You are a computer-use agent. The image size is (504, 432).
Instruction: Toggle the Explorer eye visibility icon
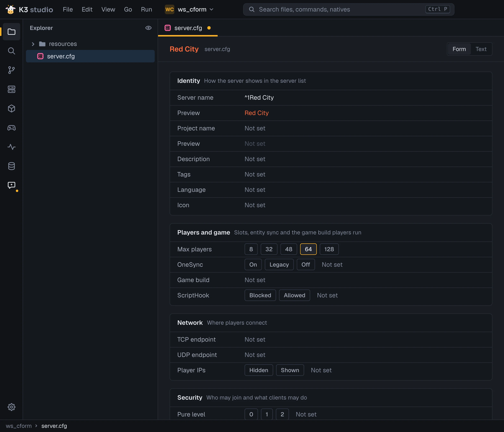click(x=148, y=28)
